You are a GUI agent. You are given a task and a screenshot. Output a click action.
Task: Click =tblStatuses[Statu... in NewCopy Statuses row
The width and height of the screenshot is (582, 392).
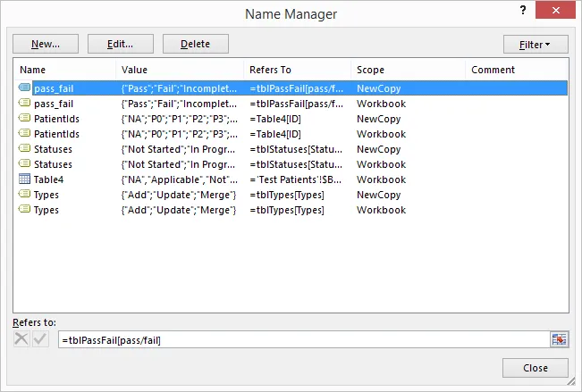(296, 149)
